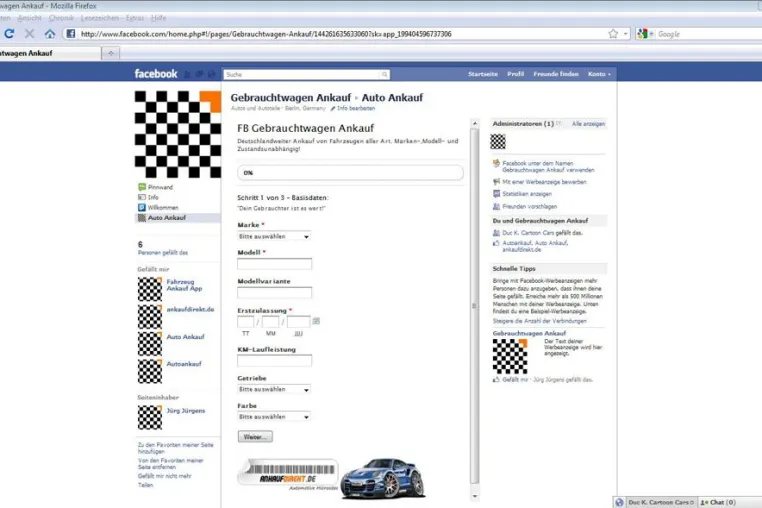Click Steigere die Anzahl der Verbindungen
Viewport: 762px width, 508px height.
[x=539, y=321]
